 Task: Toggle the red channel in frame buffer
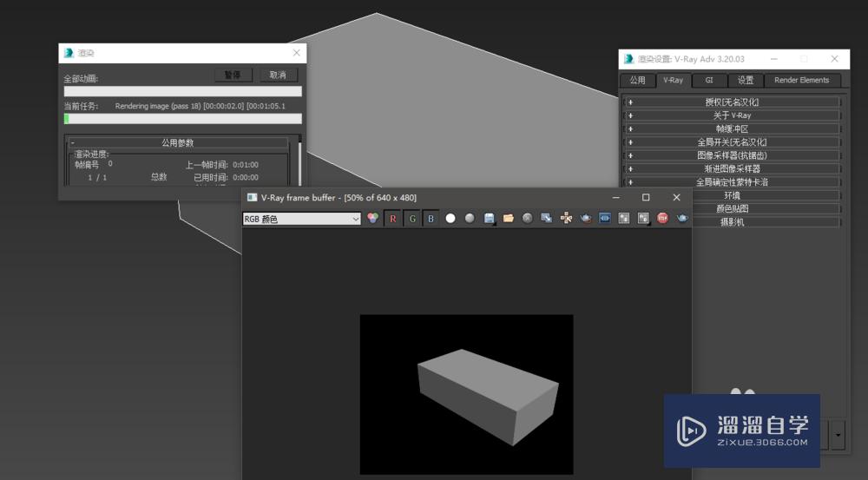(x=392, y=219)
